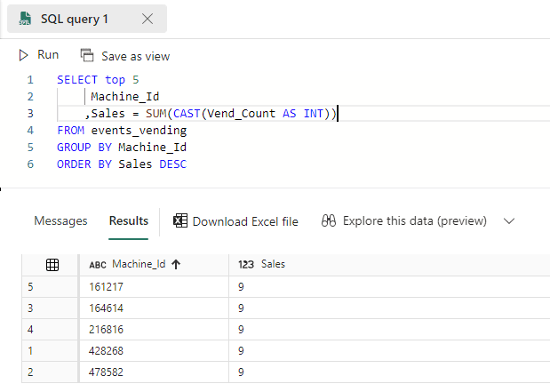Select the cell with Machine_Id 161217
Screen dimensions: 550x392
(x=154, y=287)
